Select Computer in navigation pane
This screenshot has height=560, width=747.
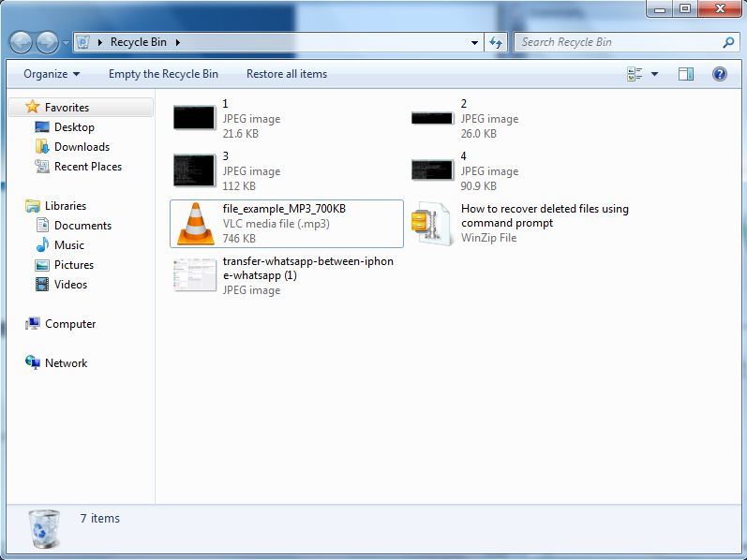70,324
